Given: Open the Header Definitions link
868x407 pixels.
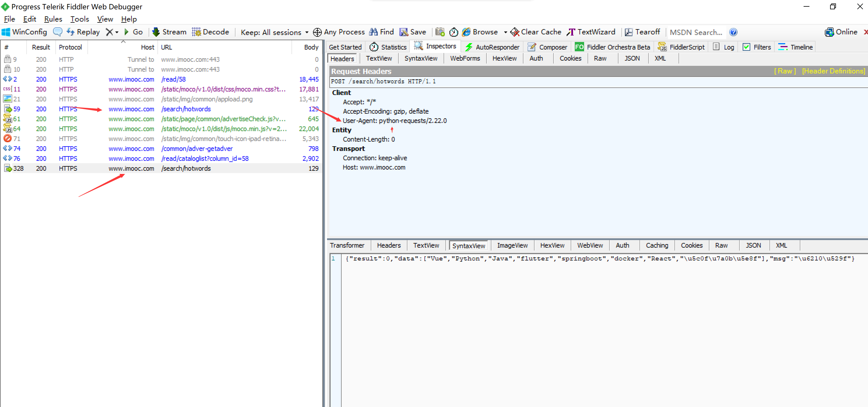Looking at the screenshot, I should (x=833, y=71).
